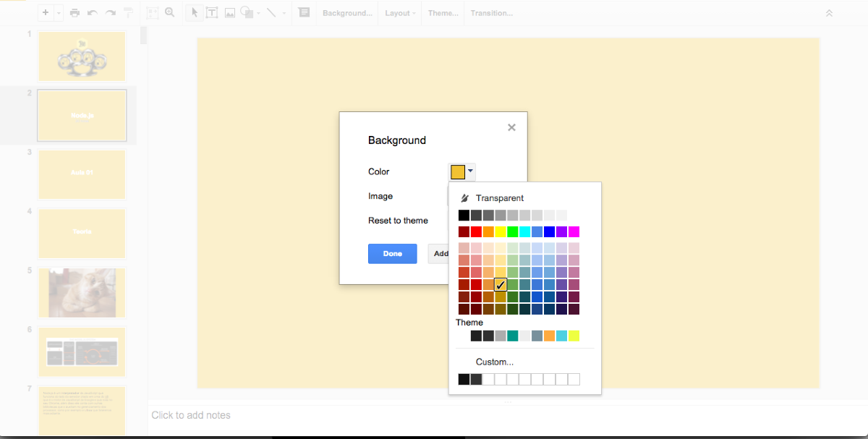Pick the first black custom color swatch

(x=464, y=380)
